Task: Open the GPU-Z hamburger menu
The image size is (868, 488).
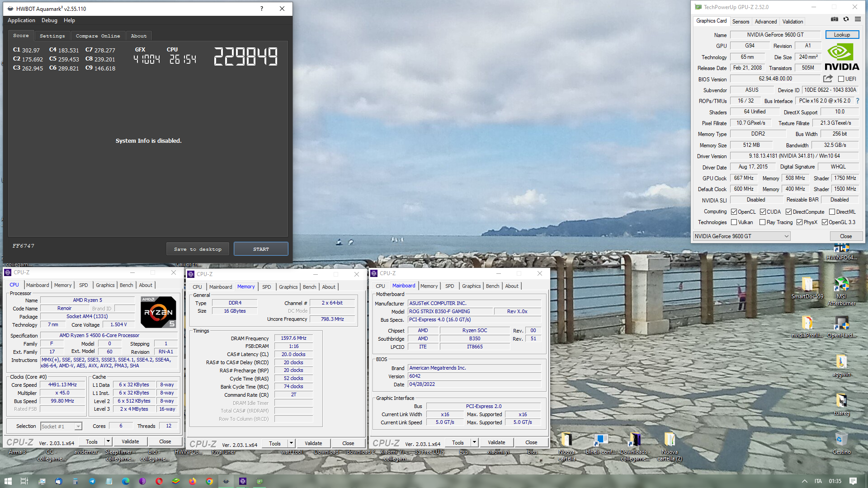Action: point(858,19)
